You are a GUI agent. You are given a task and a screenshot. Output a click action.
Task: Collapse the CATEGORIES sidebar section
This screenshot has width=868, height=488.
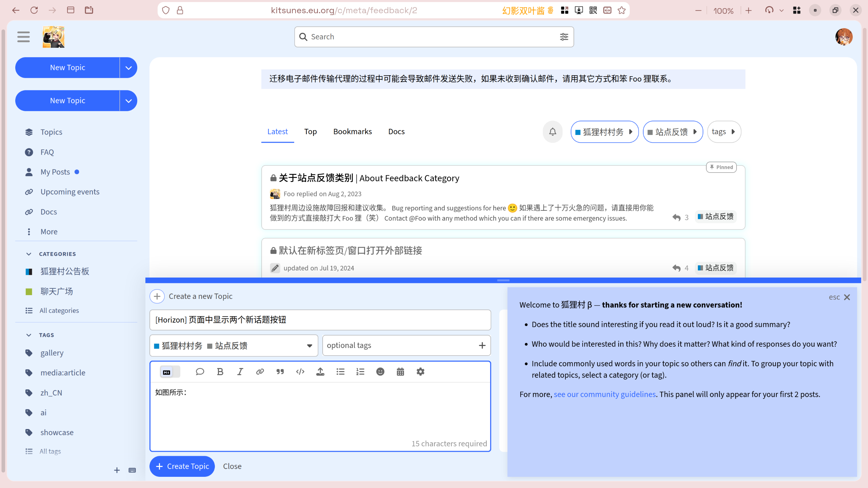point(29,254)
